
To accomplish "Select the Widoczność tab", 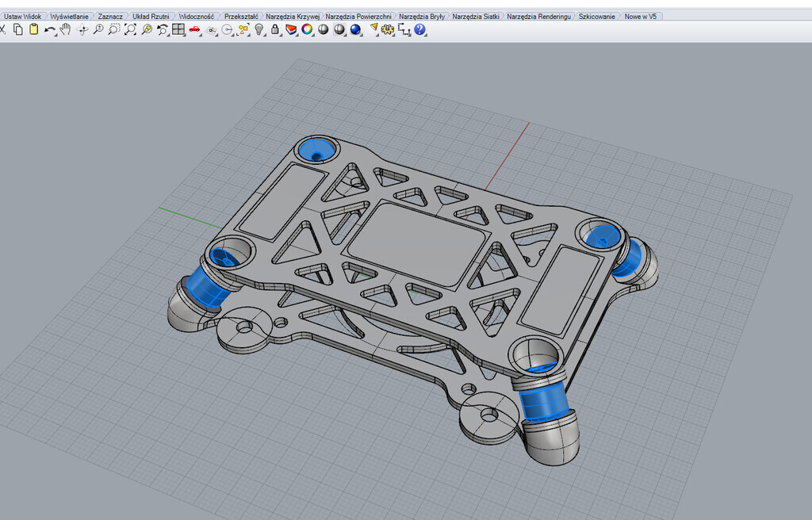I will [196, 16].
